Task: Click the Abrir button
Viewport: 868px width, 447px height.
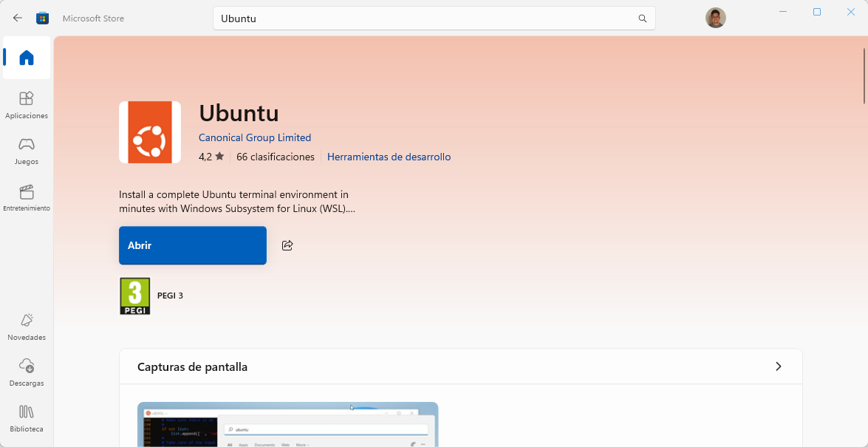Action: click(193, 245)
